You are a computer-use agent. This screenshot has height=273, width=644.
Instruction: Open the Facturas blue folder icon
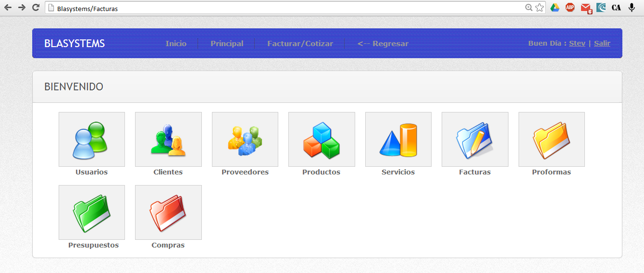tap(475, 139)
